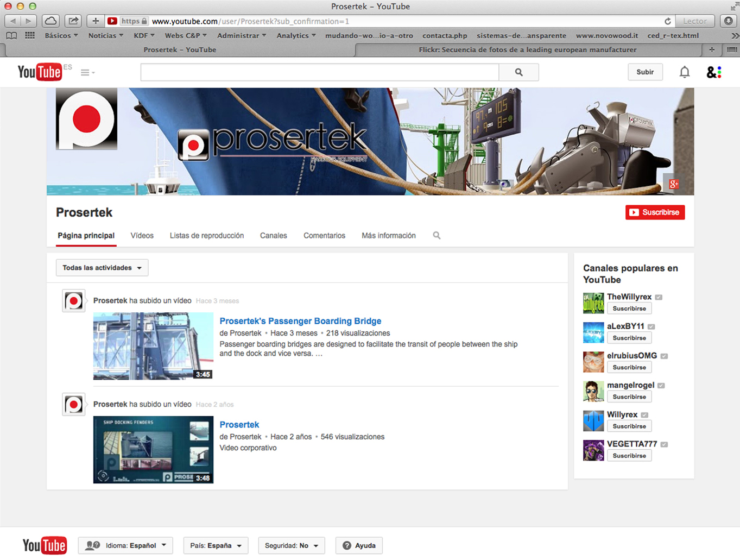Add bookmark with the plus button
Screen dimensions: 740x560
point(96,21)
